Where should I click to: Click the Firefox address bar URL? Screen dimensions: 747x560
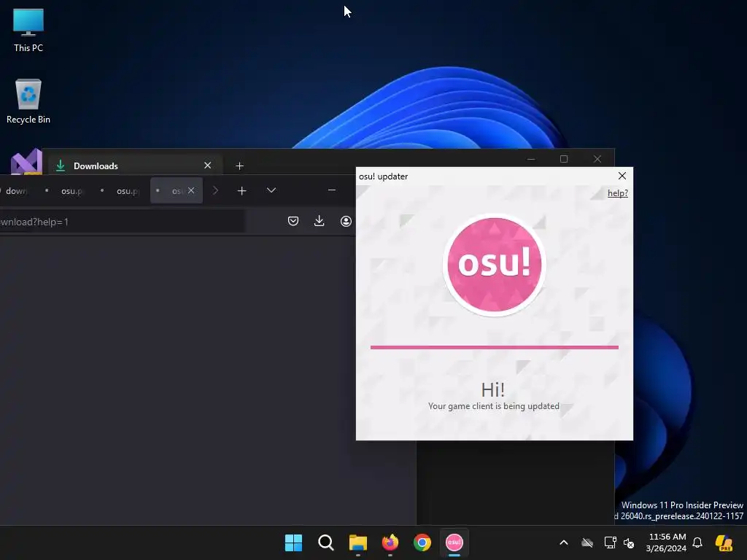122,222
